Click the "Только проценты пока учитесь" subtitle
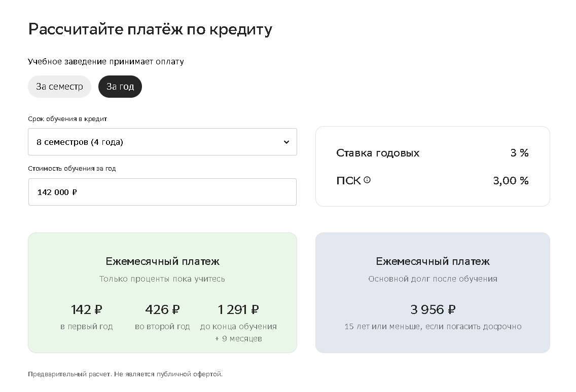The width and height of the screenshot is (576, 392). tap(162, 279)
